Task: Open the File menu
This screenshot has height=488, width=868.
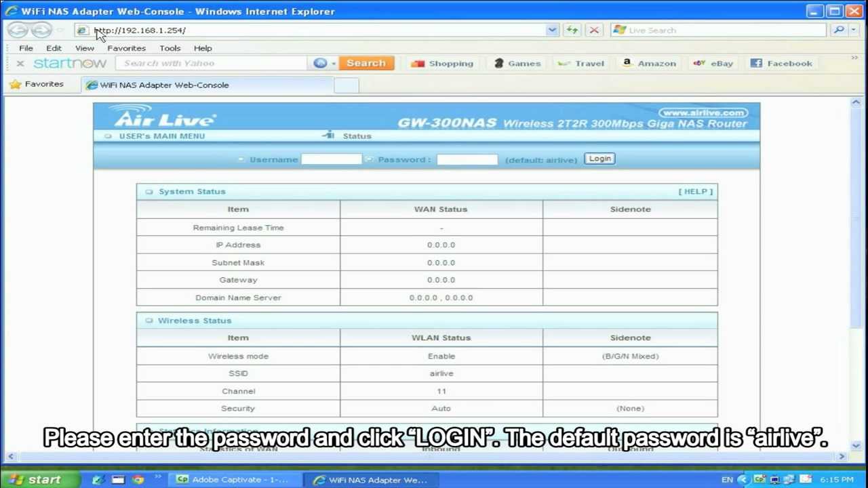Action: pos(26,48)
